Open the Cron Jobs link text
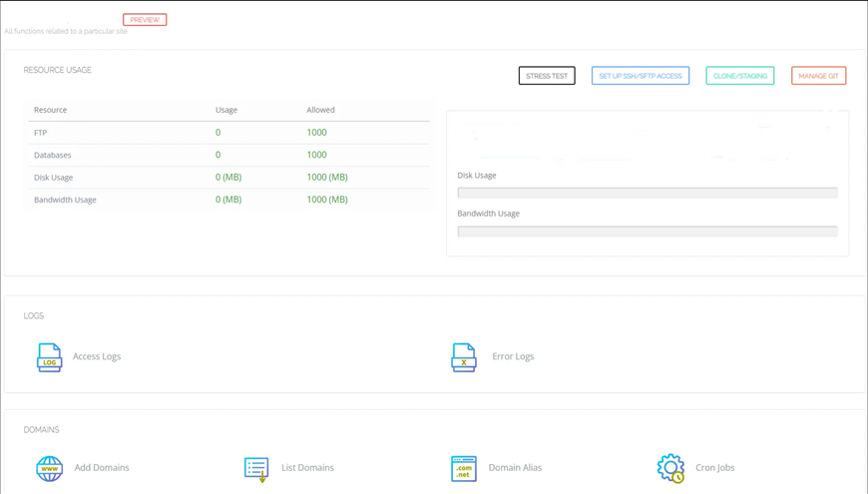The height and width of the screenshot is (494, 868). click(x=715, y=467)
